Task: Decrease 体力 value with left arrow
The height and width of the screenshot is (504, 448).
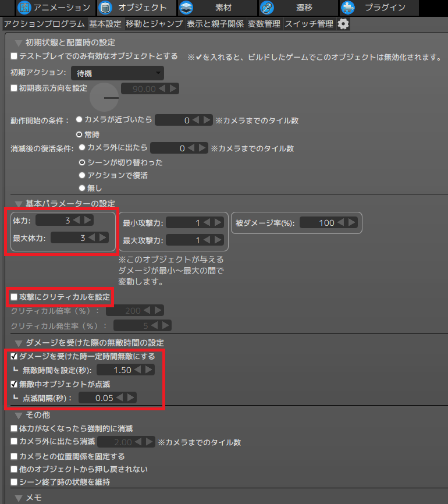Action: point(76,220)
